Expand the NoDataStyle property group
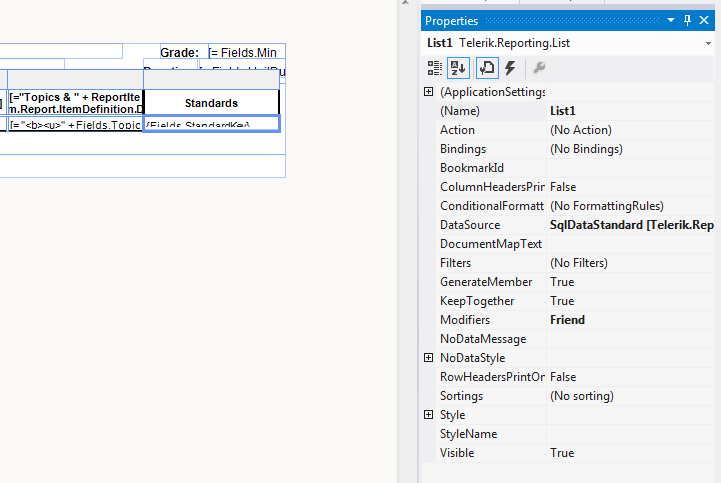This screenshot has width=721, height=483. tap(429, 358)
